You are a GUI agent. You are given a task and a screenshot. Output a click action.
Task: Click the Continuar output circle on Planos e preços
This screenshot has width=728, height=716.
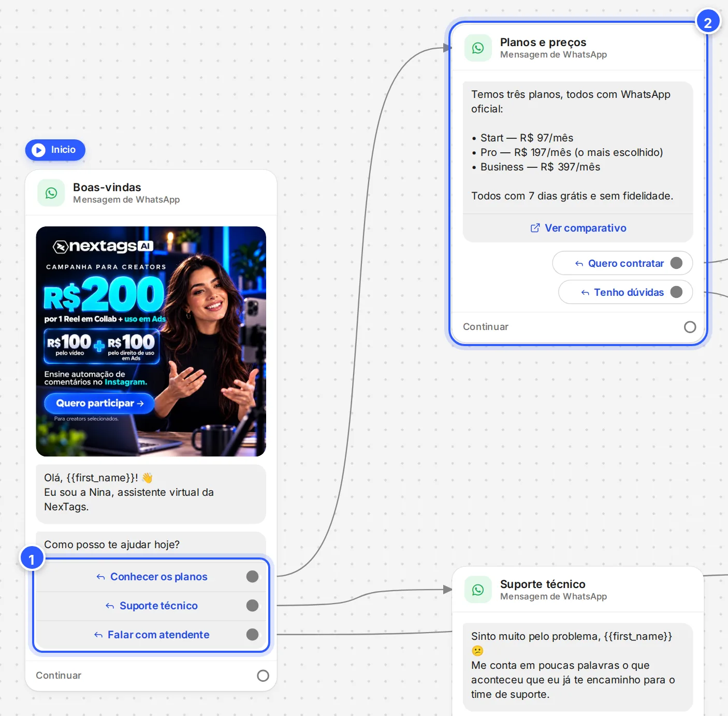690,327
